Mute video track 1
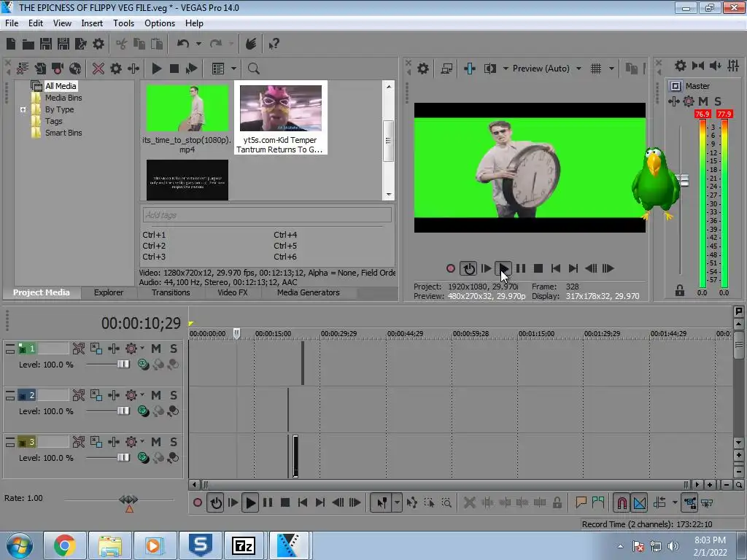Screen dimensions: 747x560 coord(156,349)
